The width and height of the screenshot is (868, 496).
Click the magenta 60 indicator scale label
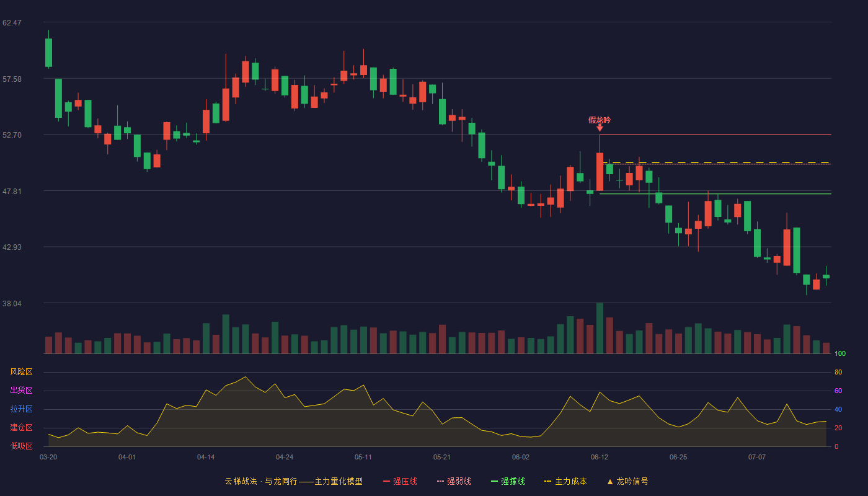point(838,391)
